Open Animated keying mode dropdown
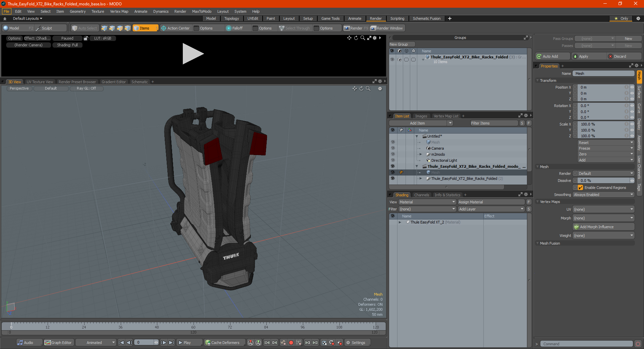The height and width of the screenshot is (349, 644). pos(96,343)
